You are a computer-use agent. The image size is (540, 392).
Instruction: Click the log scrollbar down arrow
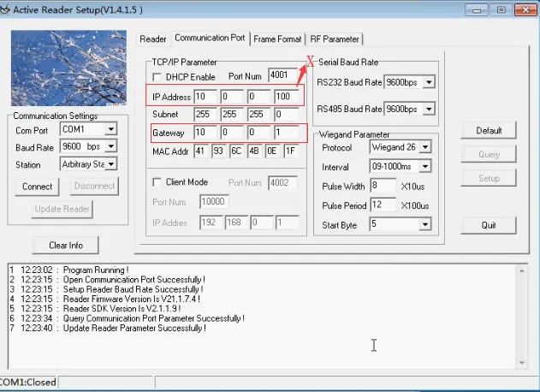[522, 363]
